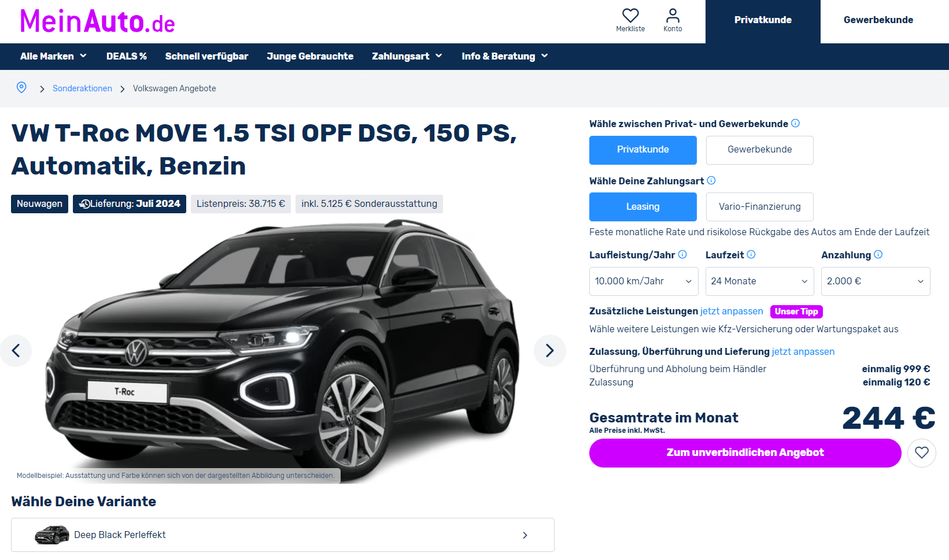Open info icon for Laufleistung/Jahr
The width and height of the screenshot is (949, 560).
[x=682, y=254]
